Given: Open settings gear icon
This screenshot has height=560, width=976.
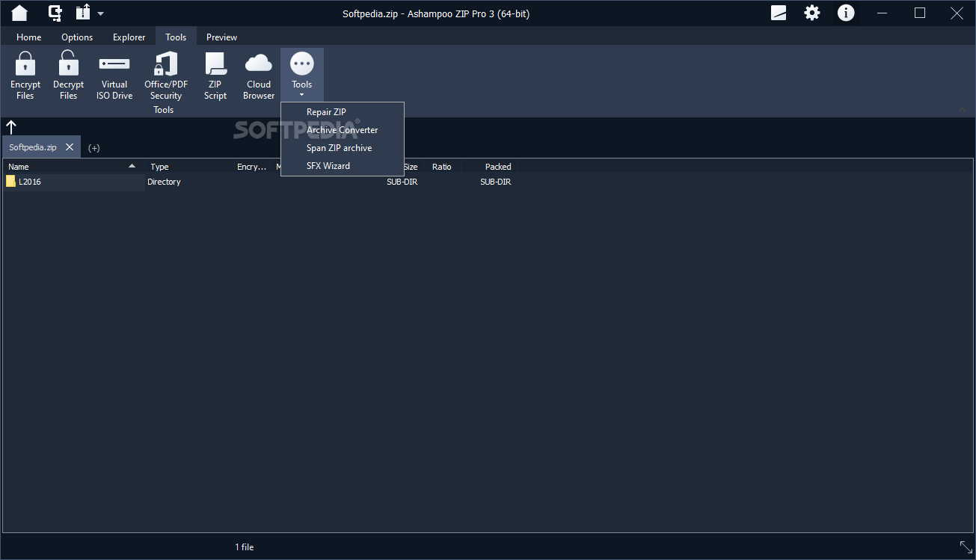Looking at the screenshot, I should pos(812,13).
